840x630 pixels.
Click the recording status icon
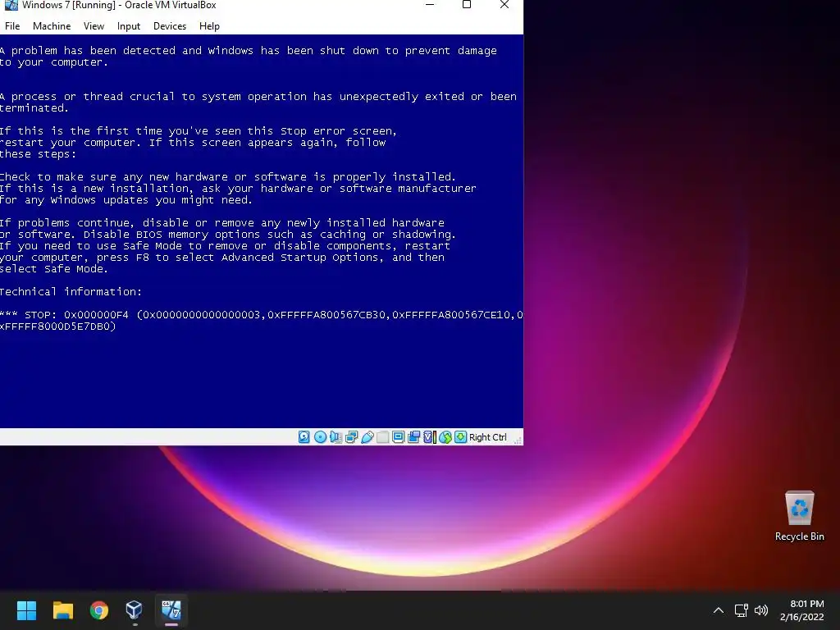(x=413, y=437)
